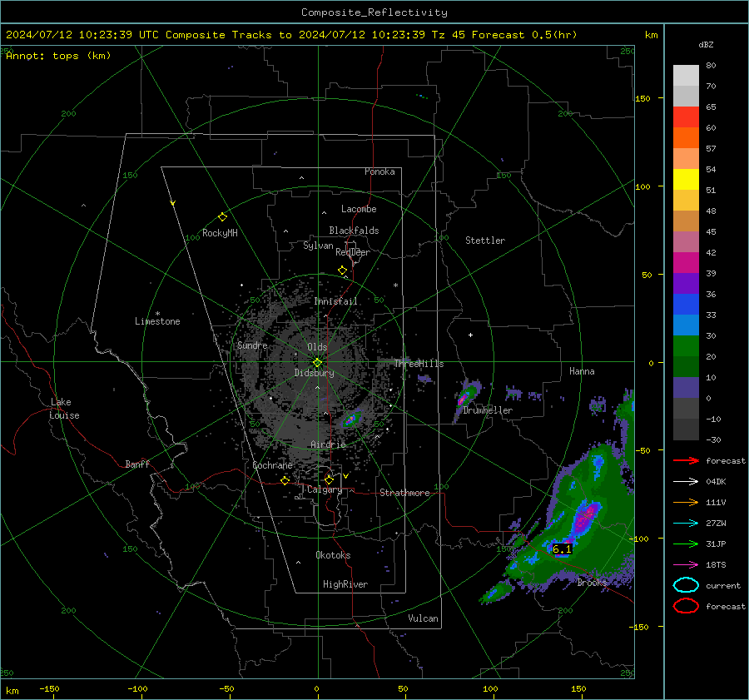Click yellow diamond marker above RedDeer
The height and width of the screenshot is (700, 749).
[x=342, y=271]
